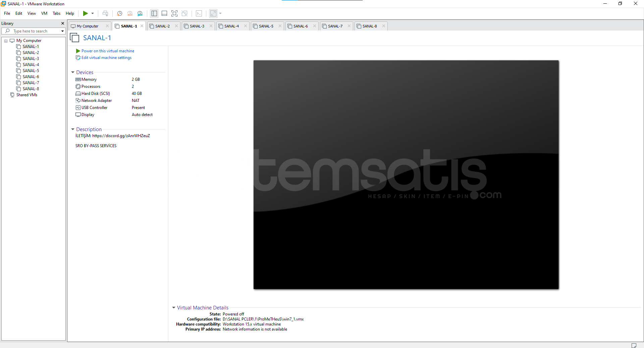
Task: Collapse the Virtual Machine Details section
Action: [174, 308]
